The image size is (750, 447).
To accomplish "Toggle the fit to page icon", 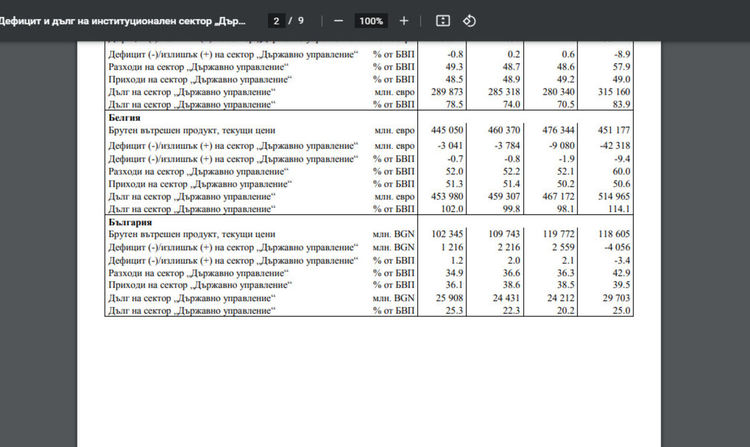I will tap(443, 21).
